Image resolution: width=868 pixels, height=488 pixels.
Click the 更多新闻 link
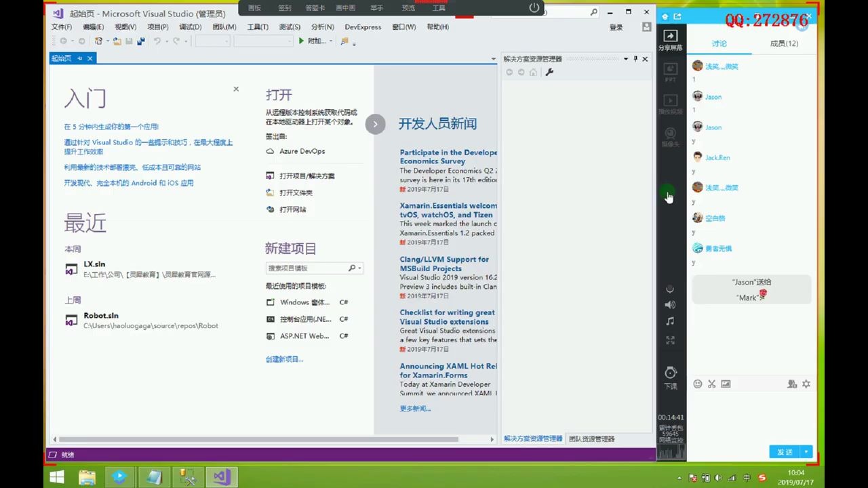[415, 409]
